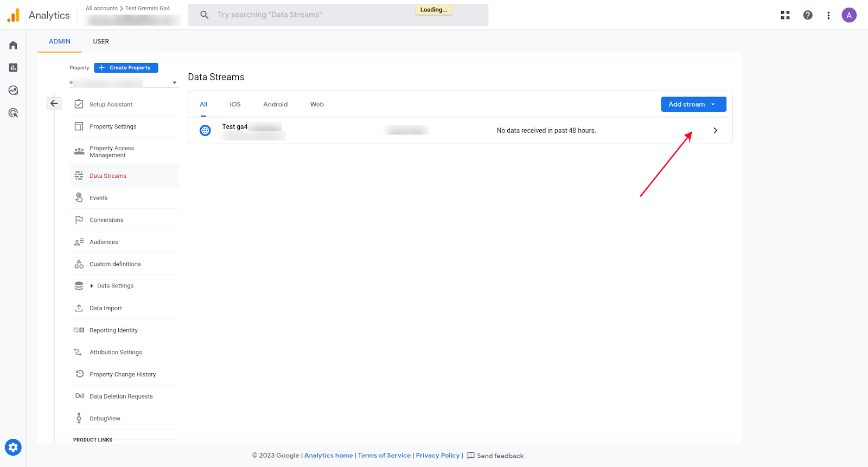
Task: Open Audiences menu item
Action: pos(124,242)
